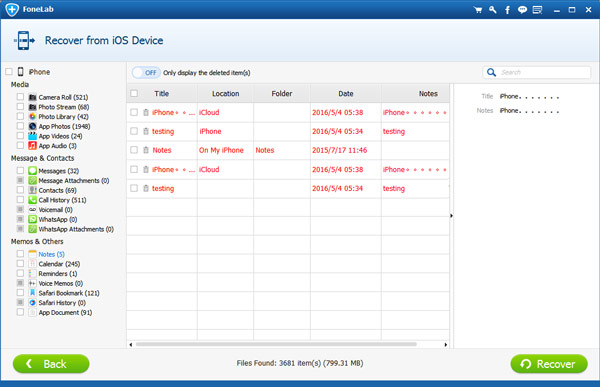Click the App Photos icon
This screenshot has width=600, height=387.
point(33,126)
